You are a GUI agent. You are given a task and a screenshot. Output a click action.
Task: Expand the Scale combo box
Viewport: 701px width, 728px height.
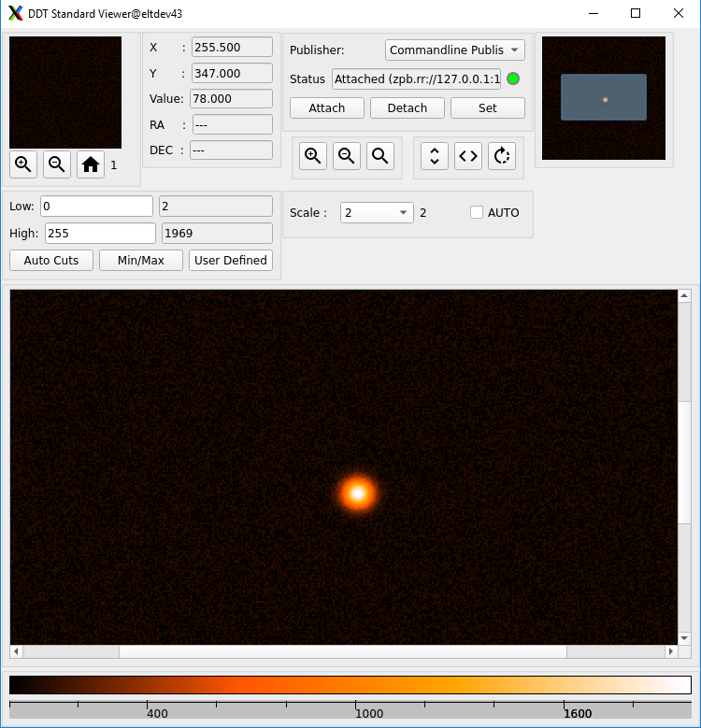(x=376, y=213)
